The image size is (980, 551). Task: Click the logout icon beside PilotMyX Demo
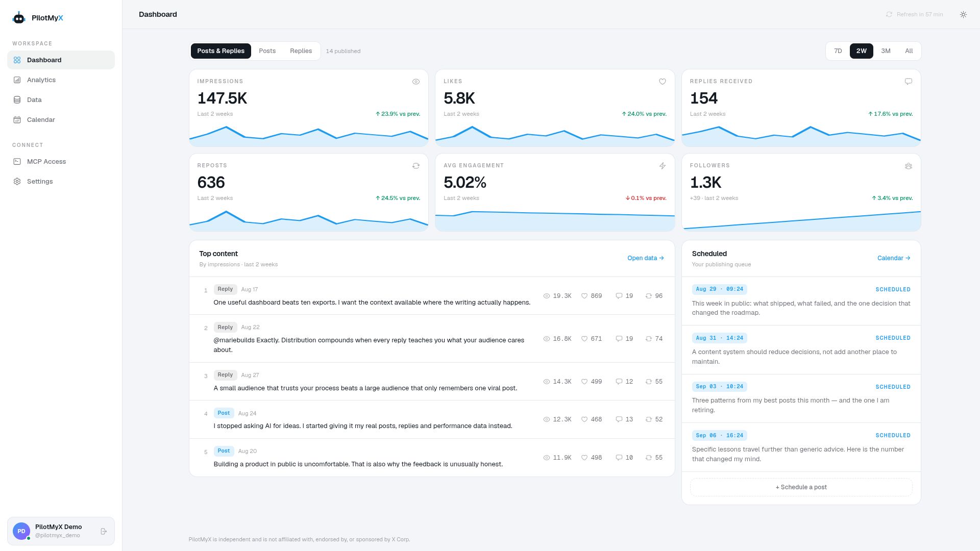(x=104, y=531)
